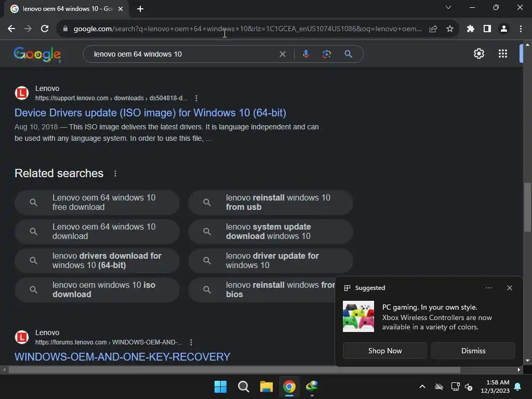The image size is (532, 399).
Task: Go to Google homepage logo
Action: (37, 54)
